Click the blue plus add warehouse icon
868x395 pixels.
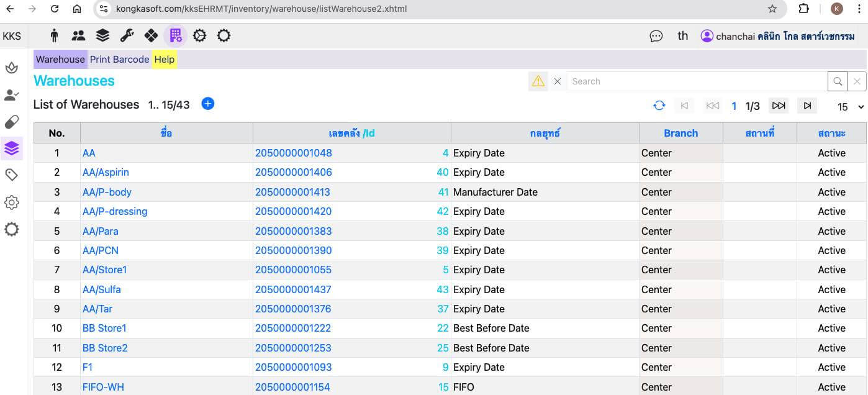208,104
